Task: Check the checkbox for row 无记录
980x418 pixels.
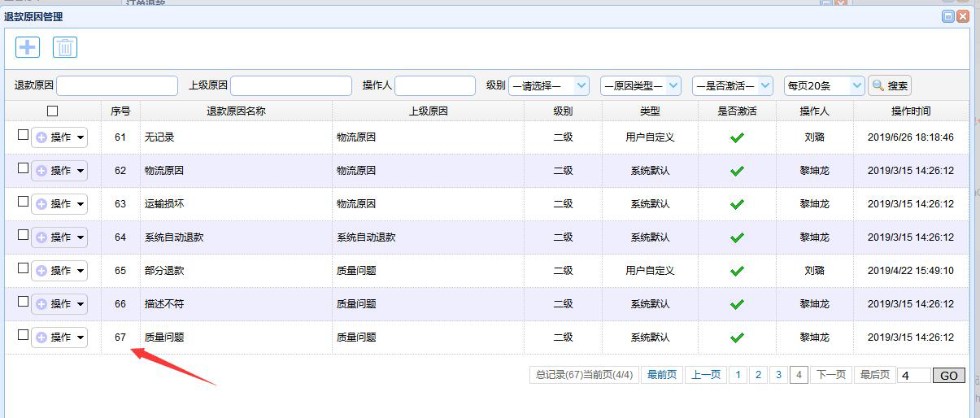Action: point(23,135)
